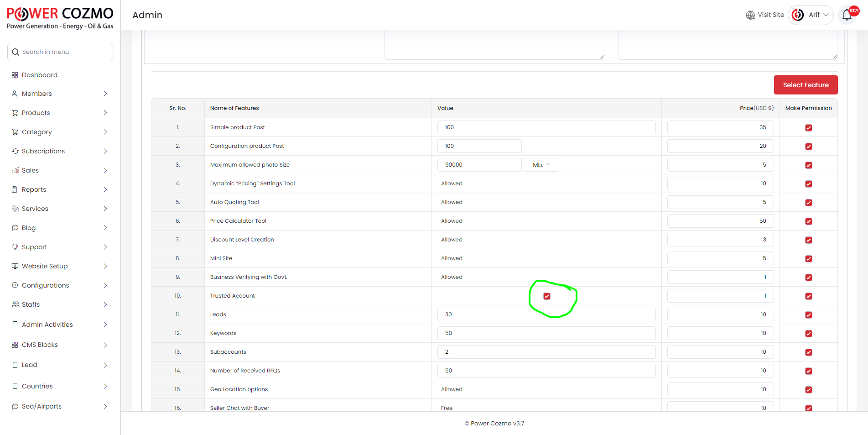Click the Products cart icon

pyautogui.click(x=15, y=113)
